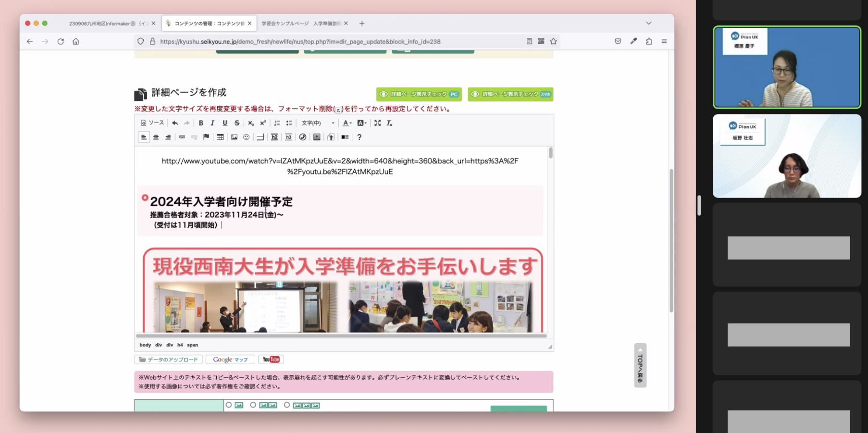Insert an anchor with flag icon
This screenshot has width=868, height=433.
206,137
